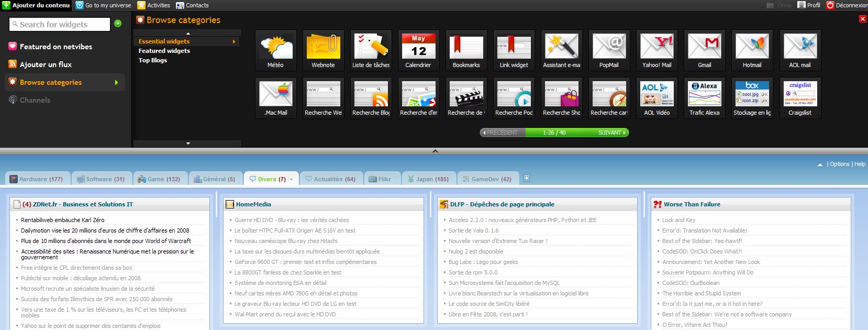Screen dimensions: 868x330
Task: Switch to the Actualités (64) tab
Action: coord(330,179)
